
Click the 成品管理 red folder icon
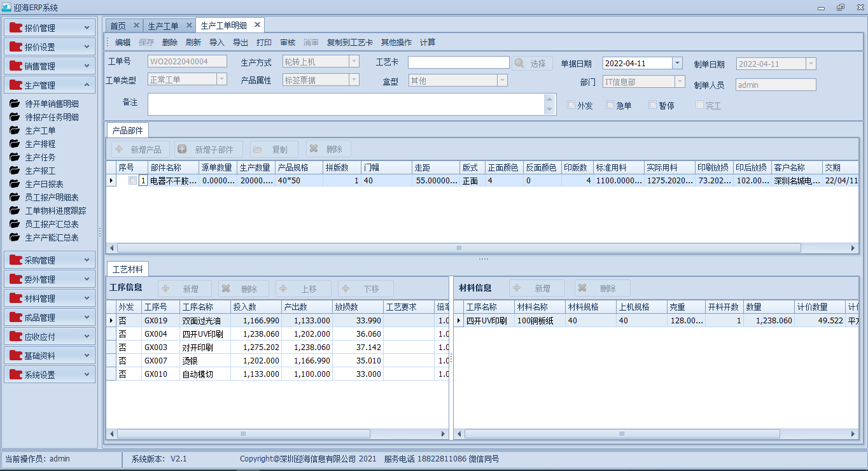click(16, 318)
